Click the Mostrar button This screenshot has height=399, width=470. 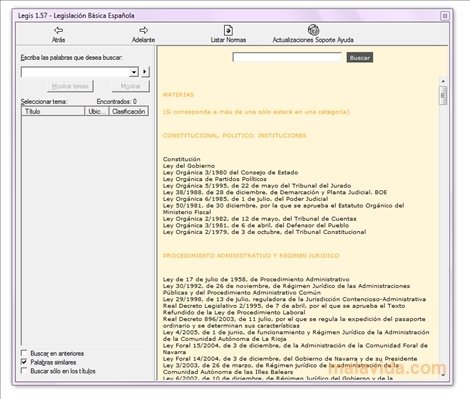(130, 86)
